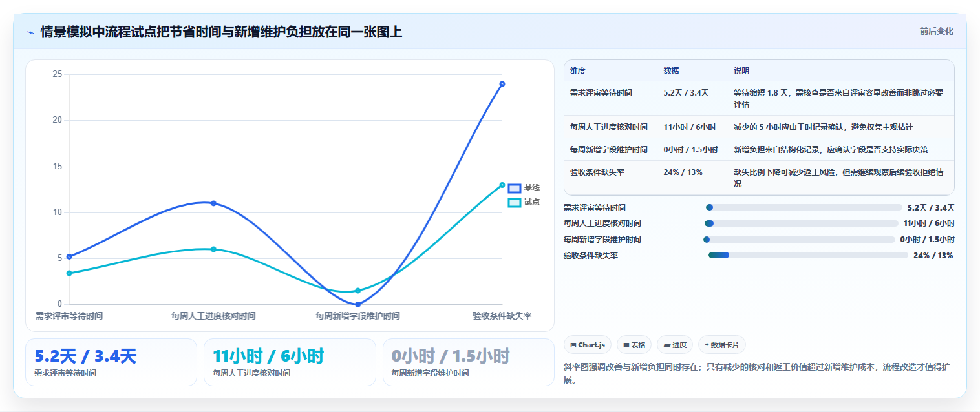Click the 11小时 / 6小时 table cell
The width and height of the screenshot is (980, 412).
coord(689,127)
